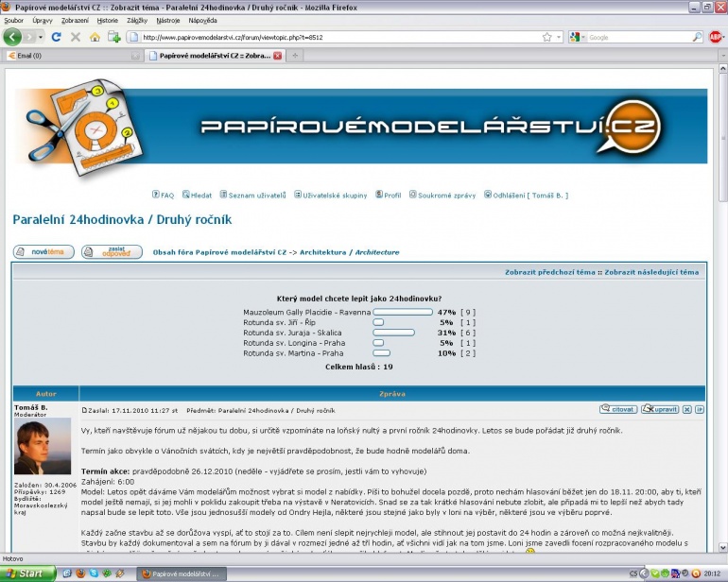This screenshot has height=582, width=728.
Task: Click the Rotunda sv. Martina 10% poll bar
Action: pyautogui.click(x=382, y=353)
